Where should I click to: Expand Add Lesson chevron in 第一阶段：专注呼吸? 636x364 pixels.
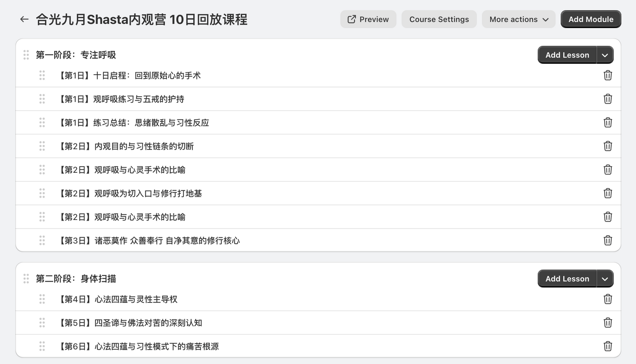point(605,55)
